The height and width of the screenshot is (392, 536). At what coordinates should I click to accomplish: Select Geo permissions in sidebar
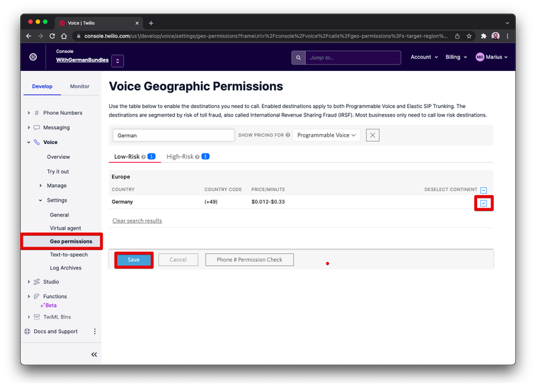[x=62, y=241]
